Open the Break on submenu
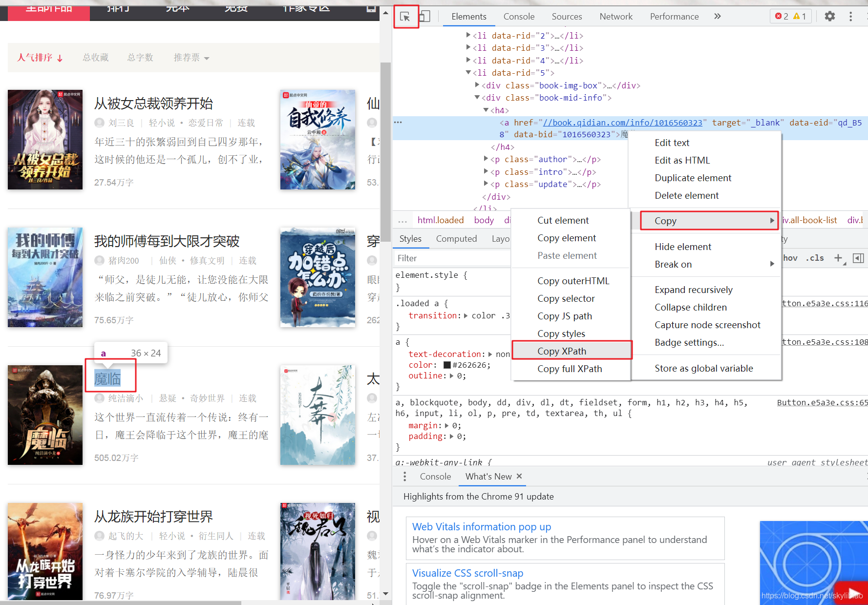Screen dimensions: 868x605 click(705, 264)
